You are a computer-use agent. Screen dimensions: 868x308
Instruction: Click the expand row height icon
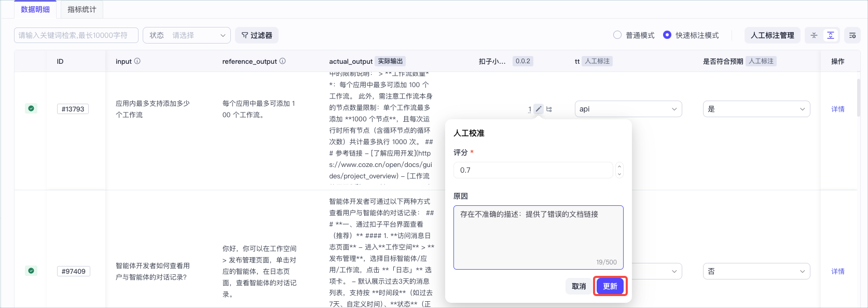coord(831,35)
